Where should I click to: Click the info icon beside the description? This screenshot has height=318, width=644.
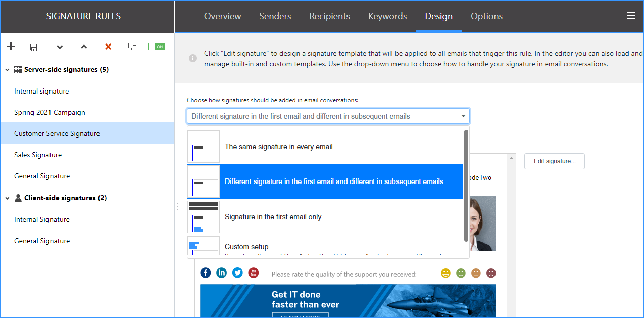[193, 58]
